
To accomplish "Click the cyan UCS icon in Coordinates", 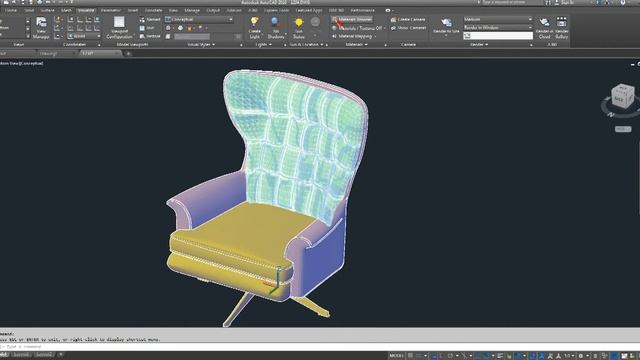I will 97,19.
